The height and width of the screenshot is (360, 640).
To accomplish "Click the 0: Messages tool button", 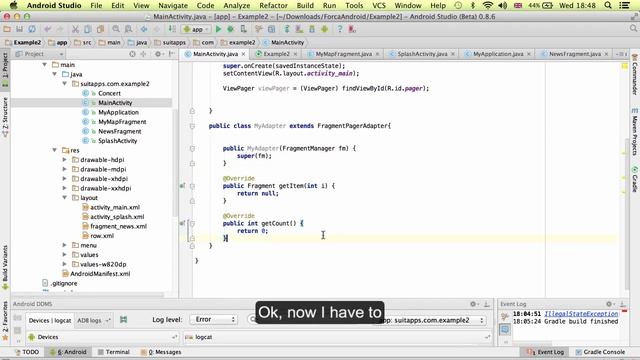I will [x=161, y=352].
